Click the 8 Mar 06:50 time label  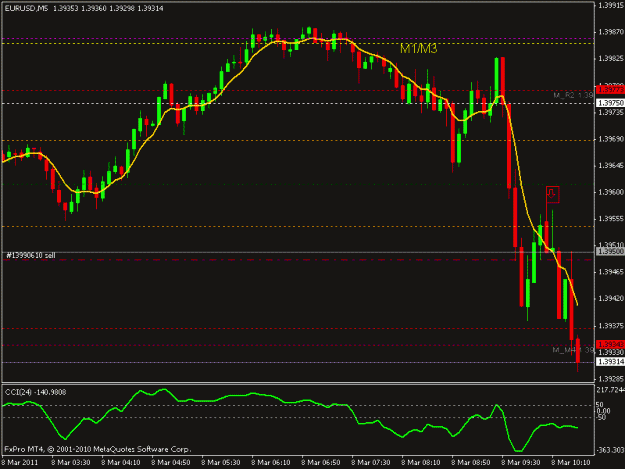320,462
